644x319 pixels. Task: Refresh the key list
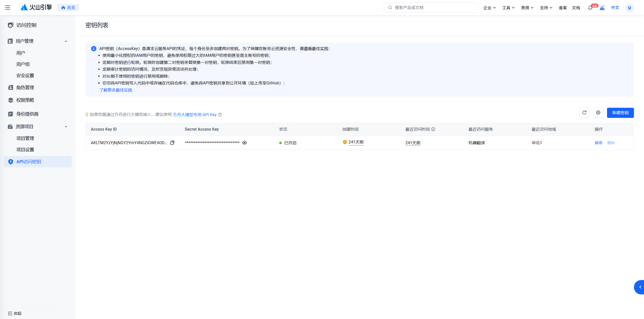click(584, 113)
